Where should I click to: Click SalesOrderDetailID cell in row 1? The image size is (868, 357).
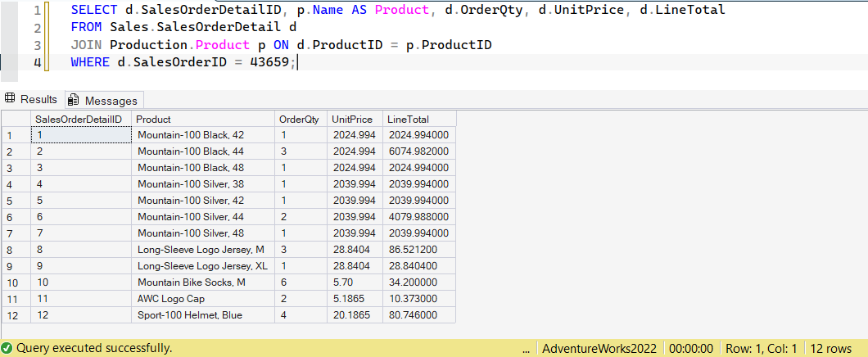[81, 135]
